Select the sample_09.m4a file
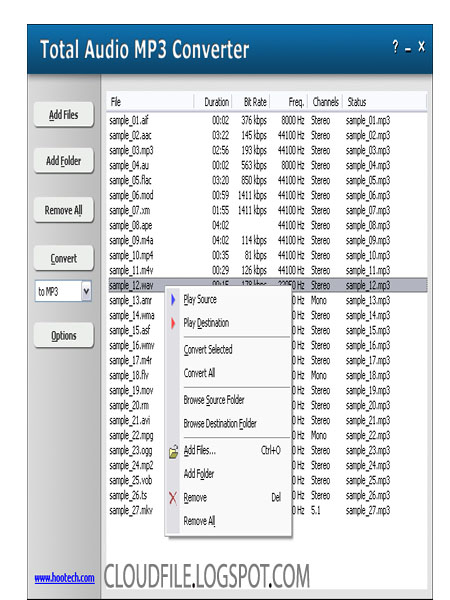 click(x=131, y=240)
